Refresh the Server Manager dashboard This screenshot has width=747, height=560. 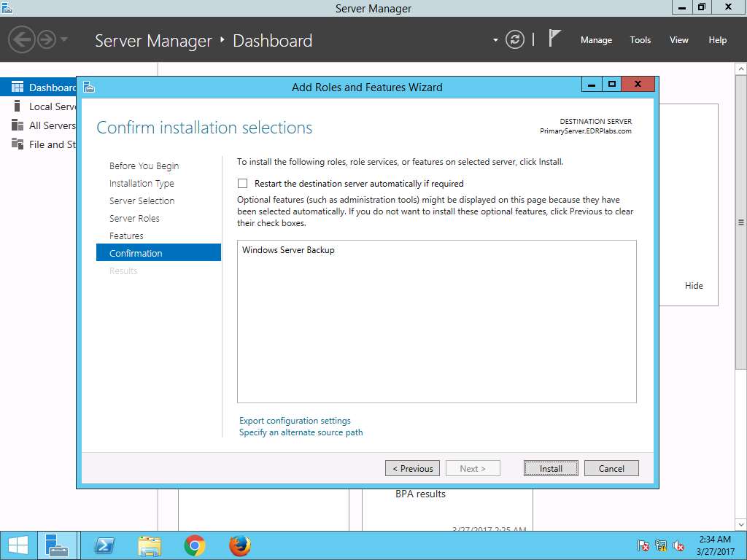tap(514, 39)
